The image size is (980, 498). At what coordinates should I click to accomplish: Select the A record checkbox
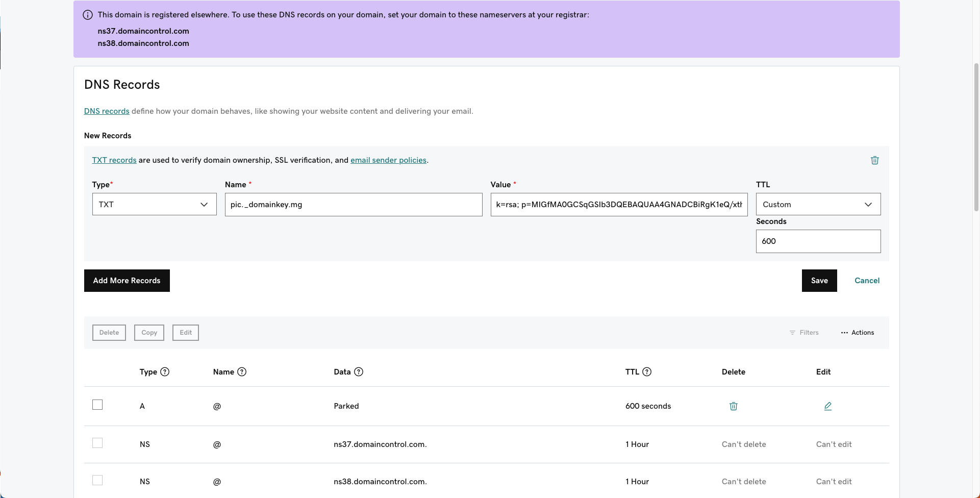[97, 405]
